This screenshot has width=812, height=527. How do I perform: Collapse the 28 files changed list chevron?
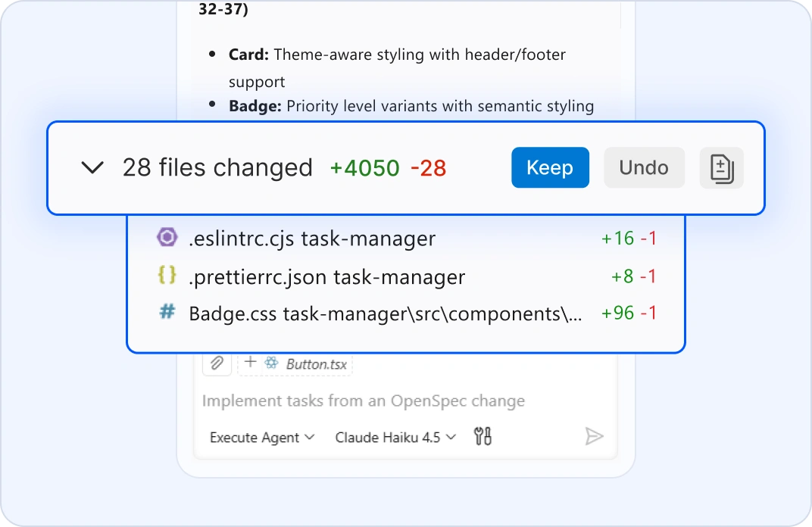point(92,167)
